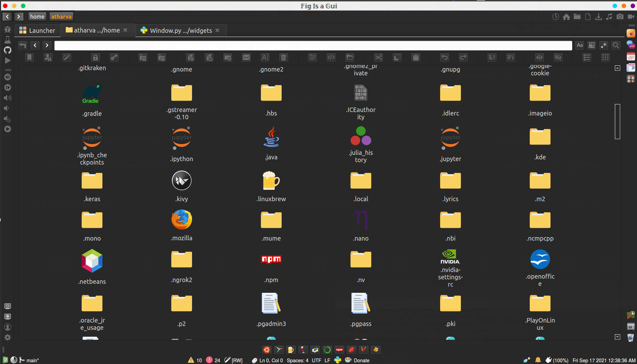The image size is (637, 364).
Task: Click the volume speaker icon in left sidebar
Action: pyautogui.click(x=8, y=98)
